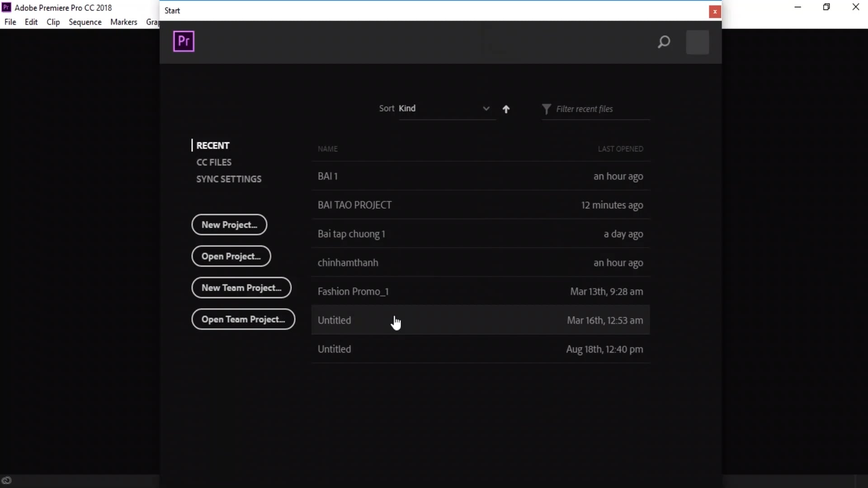Viewport: 868px width, 488px height.
Task: Close the Start dialog with red X
Action: pyautogui.click(x=715, y=12)
